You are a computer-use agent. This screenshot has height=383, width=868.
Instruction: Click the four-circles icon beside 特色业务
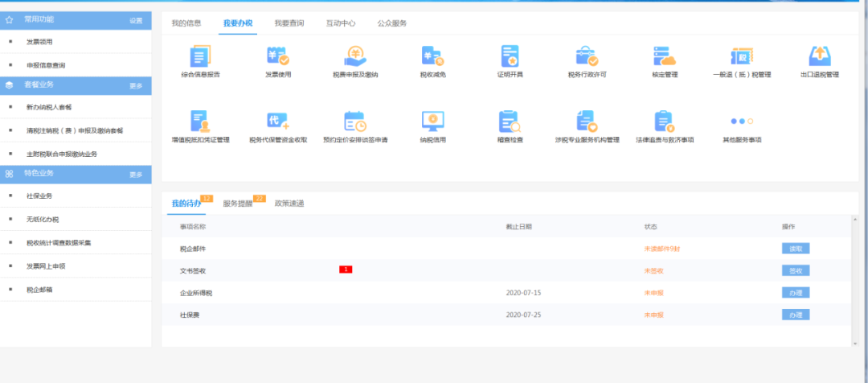tap(9, 174)
